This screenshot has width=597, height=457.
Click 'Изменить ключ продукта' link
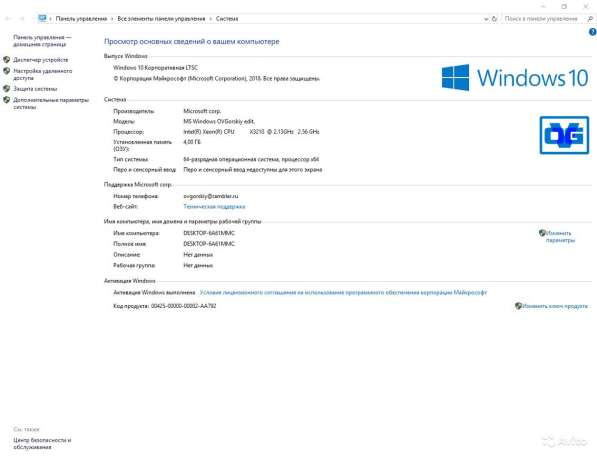pyautogui.click(x=555, y=306)
